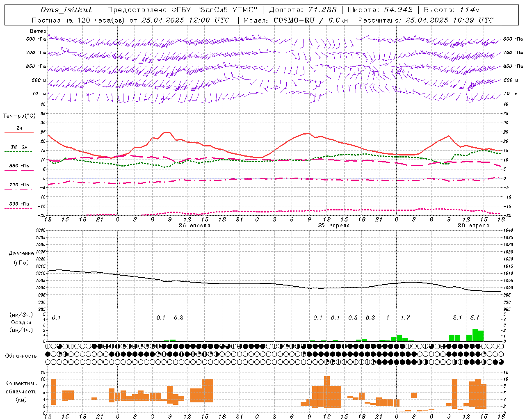
Task: Select the 'Долгота: 71.283' longitude value
Action: coord(303,10)
